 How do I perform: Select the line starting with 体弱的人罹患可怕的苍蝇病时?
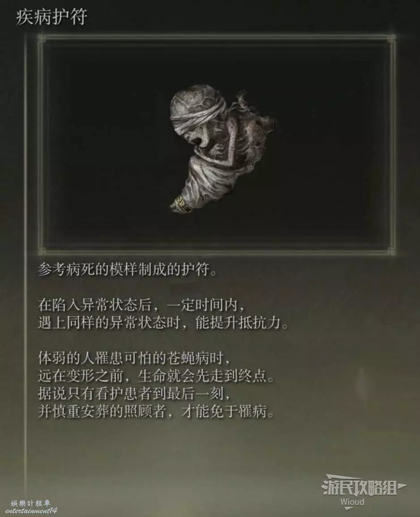point(134,358)
